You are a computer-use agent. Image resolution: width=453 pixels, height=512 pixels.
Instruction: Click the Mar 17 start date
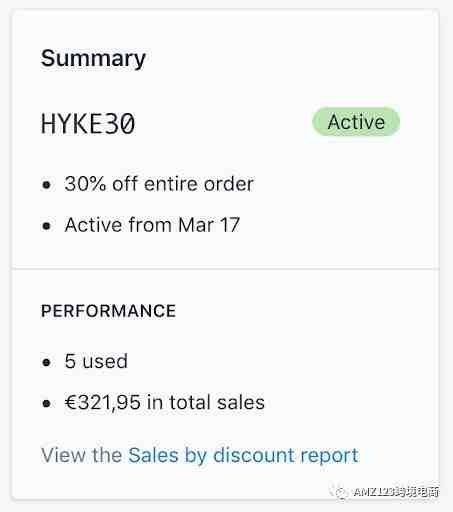(209, 225)
